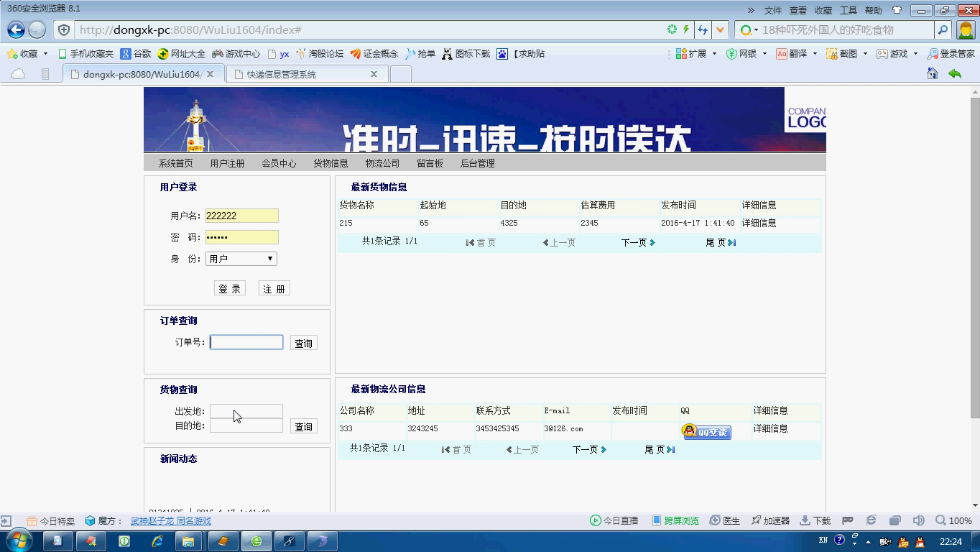Open the 谷歌 bookmark
980x552 pixels.
(136, 54)
